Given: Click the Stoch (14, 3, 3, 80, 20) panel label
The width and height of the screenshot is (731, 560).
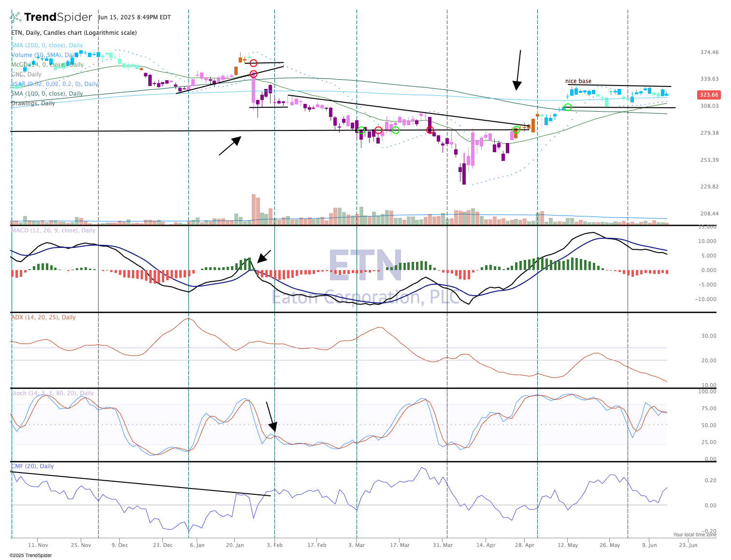Looking at the screenshot, I should 52,393.
